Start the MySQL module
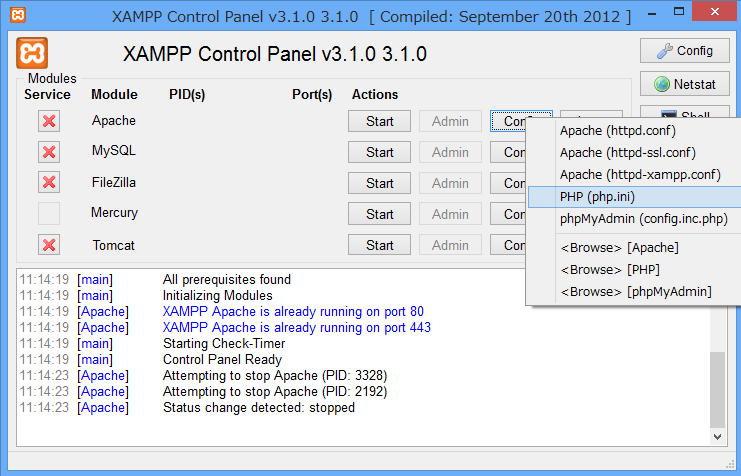 point(379,152)
